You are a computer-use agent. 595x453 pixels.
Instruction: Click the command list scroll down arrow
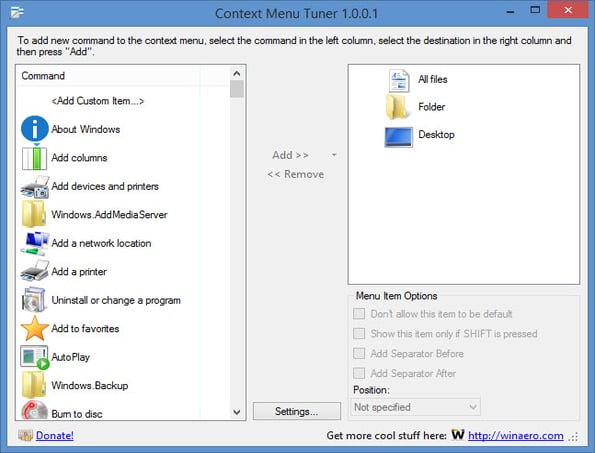coord(237,412)
